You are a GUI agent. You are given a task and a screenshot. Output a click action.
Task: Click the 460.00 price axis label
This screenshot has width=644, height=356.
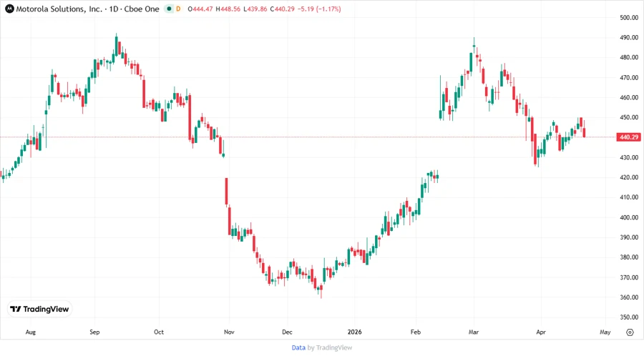[629, 98]
